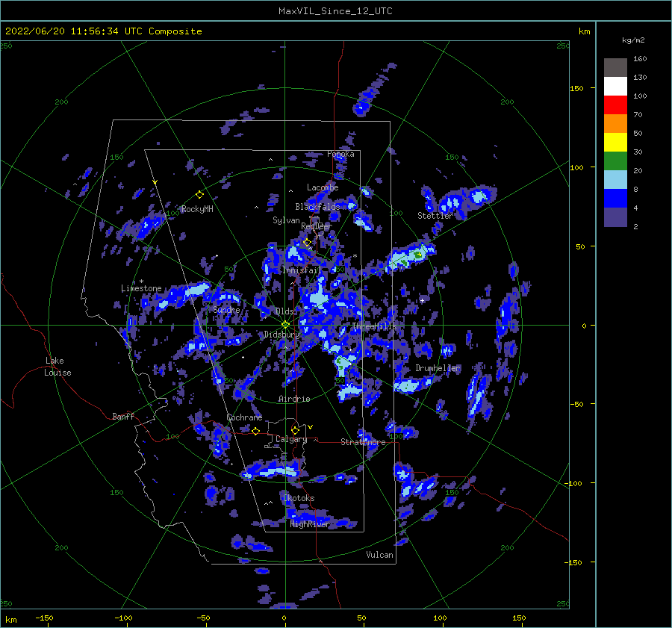Click the HighRiver city label
This screenshot has width=672, height=628.
coord(310,524)
